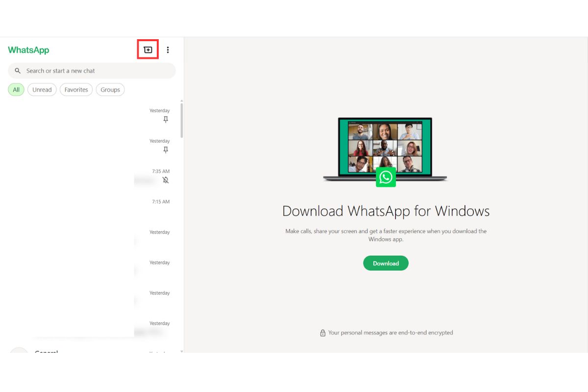588x392 pixels.
Task: Focus the 'Search or start a new chat' field
Action: tap(92, 71)
